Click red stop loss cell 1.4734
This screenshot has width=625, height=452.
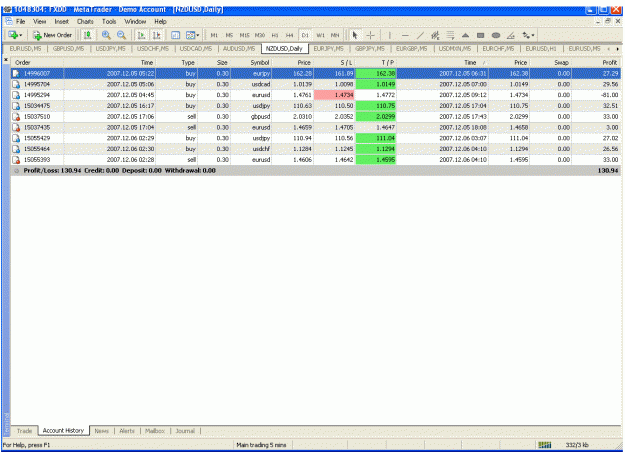pos(334,95)
